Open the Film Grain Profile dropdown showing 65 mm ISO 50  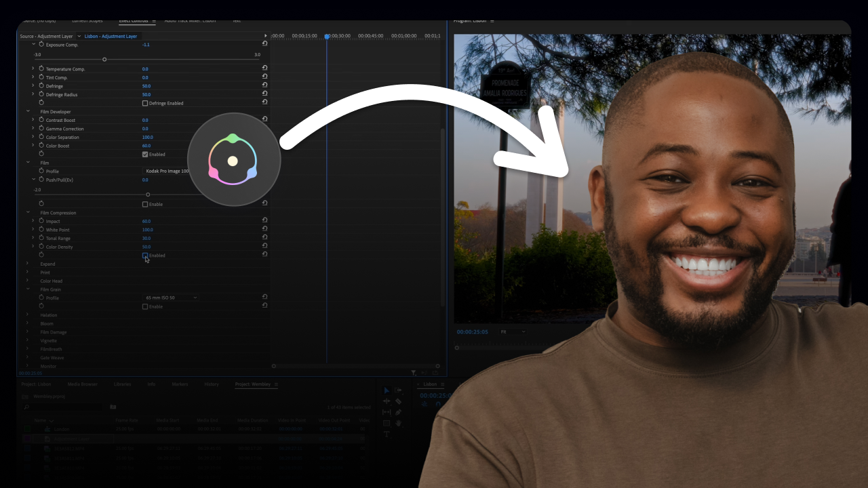point(170,297)
